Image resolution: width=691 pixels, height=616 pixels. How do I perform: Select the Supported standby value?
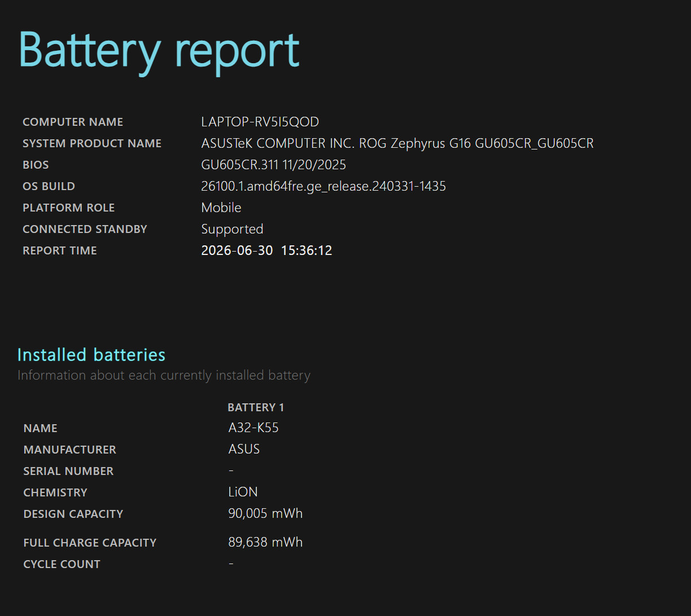click(233, 229)
